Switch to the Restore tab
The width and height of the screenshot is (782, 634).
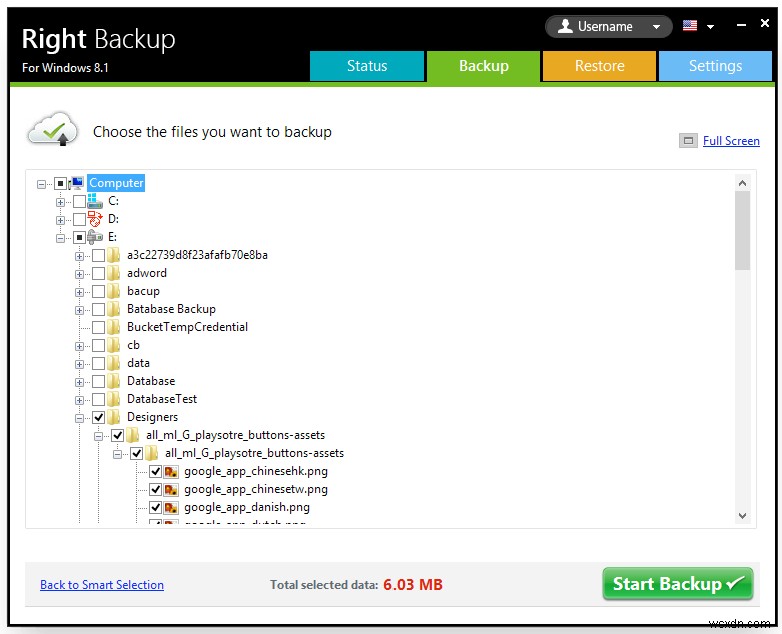(599, 66)
